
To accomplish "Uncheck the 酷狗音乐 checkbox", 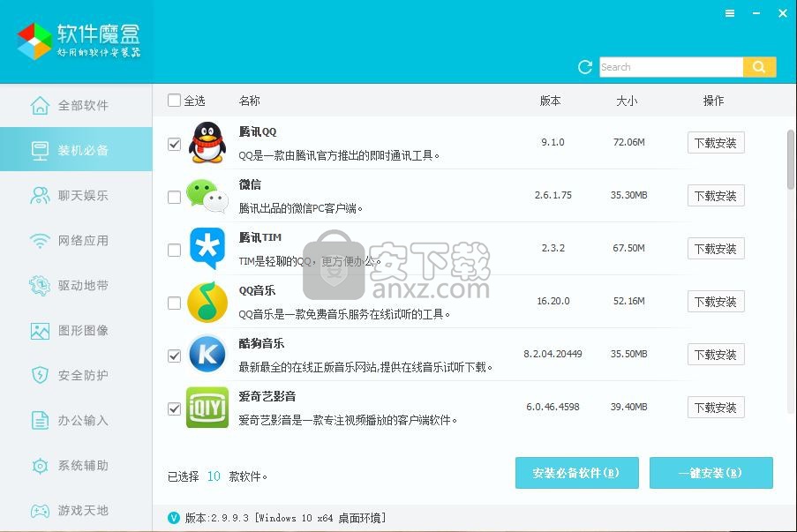I will (174, 356).
